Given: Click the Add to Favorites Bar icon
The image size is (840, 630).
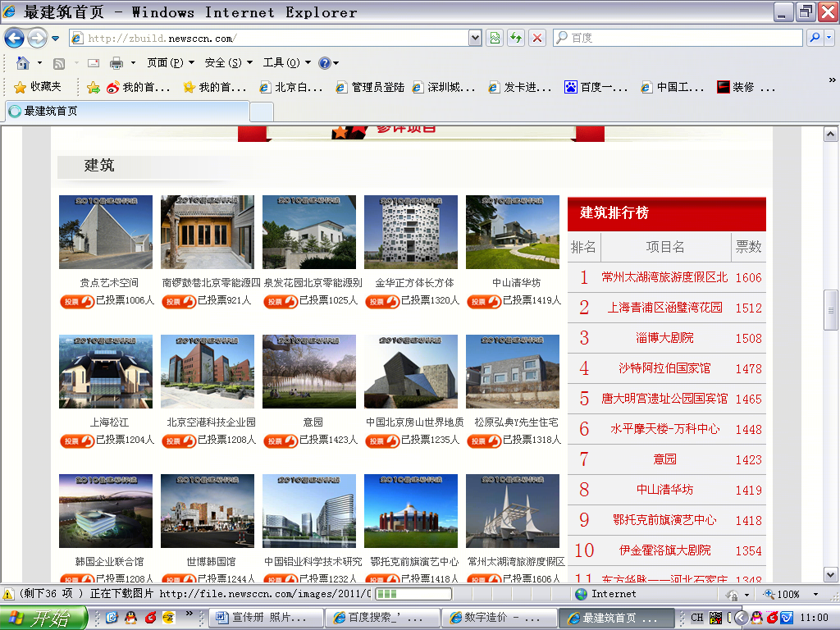Looking at the screenshot, I should click(94, 87).
